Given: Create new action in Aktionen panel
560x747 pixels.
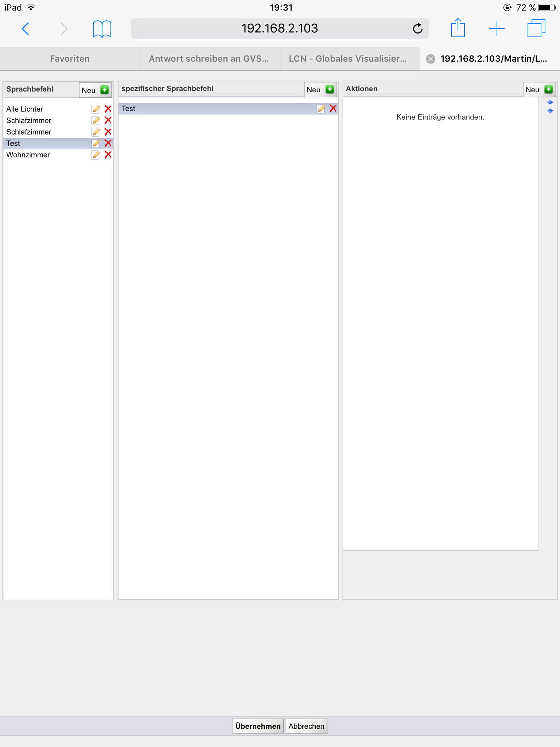Looking at the screenshot, I should coord(539,90).
